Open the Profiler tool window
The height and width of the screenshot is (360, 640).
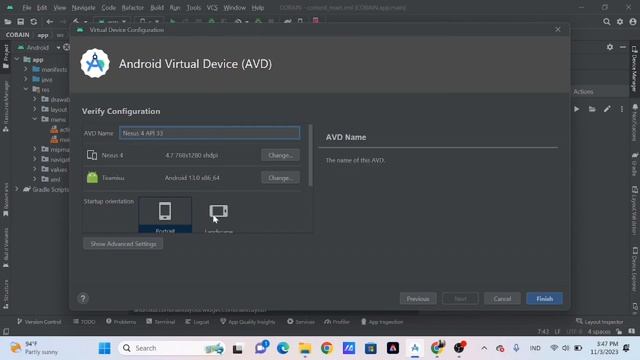[337, 322]
